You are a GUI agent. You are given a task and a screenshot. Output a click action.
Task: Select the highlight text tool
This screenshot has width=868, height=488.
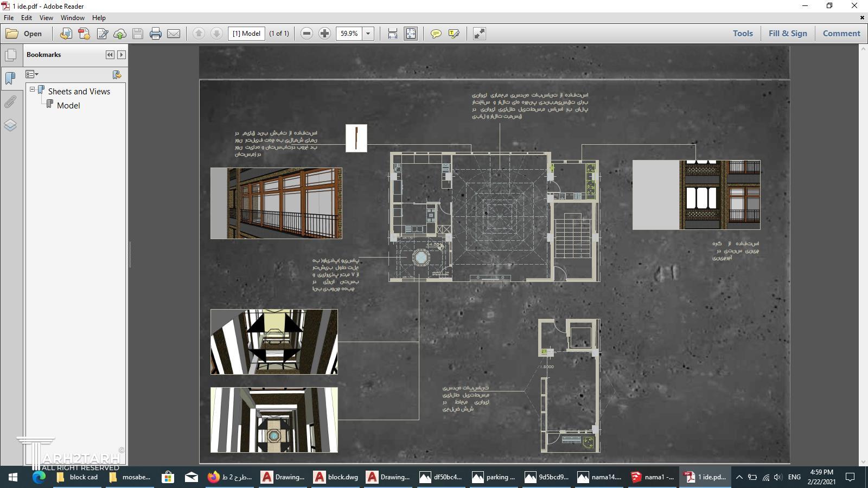coord(454,34)
